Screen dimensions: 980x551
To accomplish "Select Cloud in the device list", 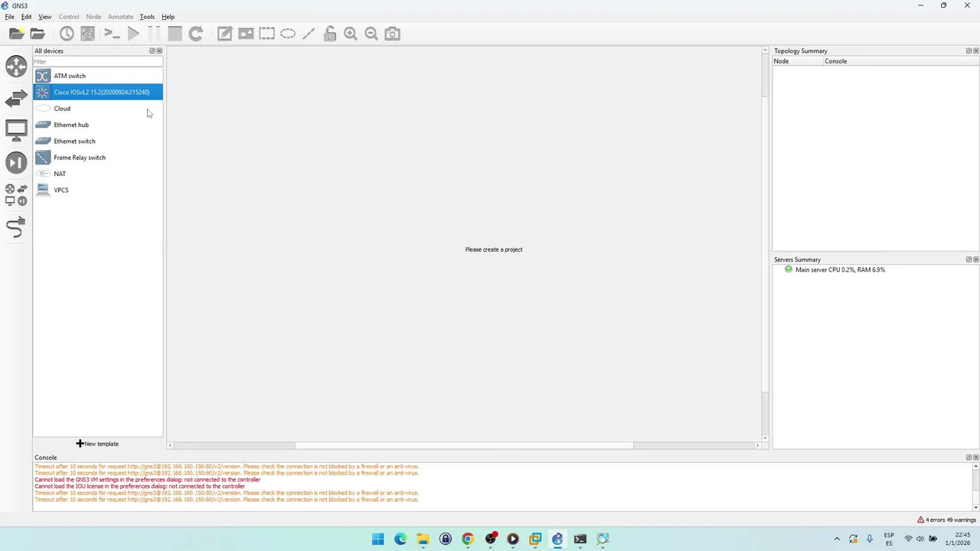I will click(98, 109).
